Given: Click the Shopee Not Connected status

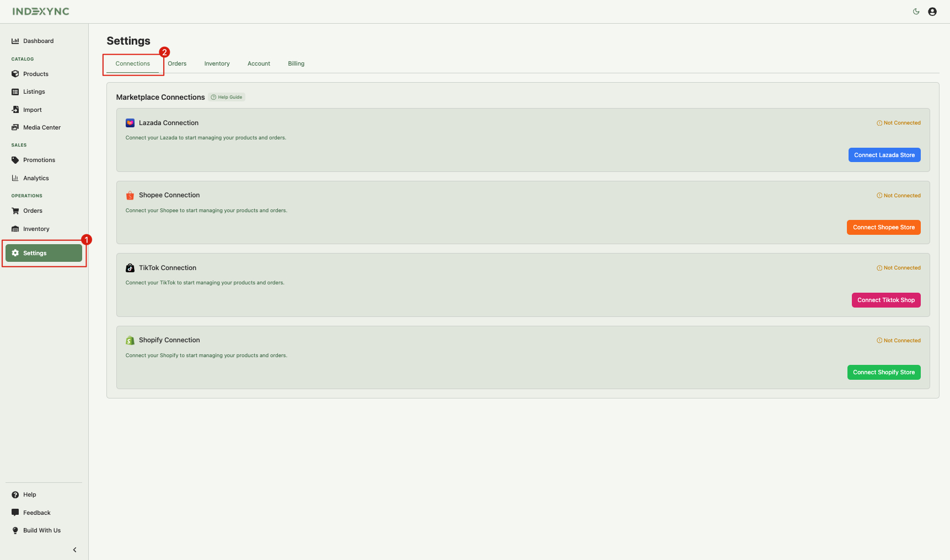Looking at the screenshot, I should coord(899,196).
